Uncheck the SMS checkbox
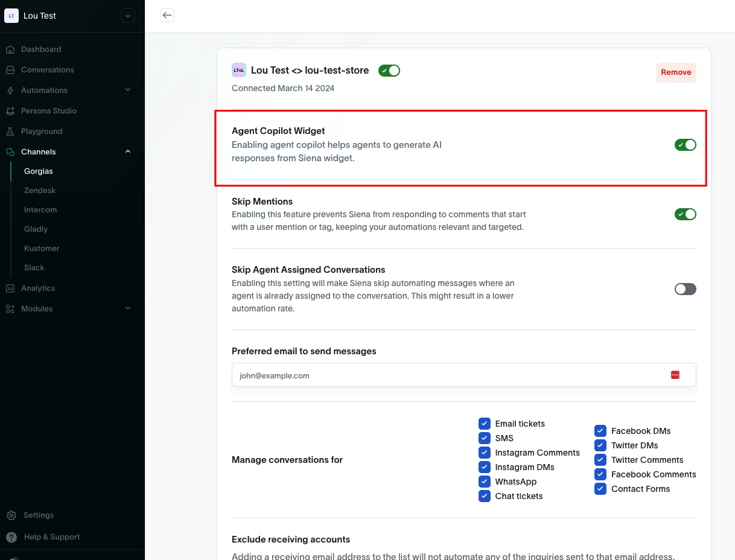Image resolution: width=735 pixels, height=560 pixels. point(485,438)
